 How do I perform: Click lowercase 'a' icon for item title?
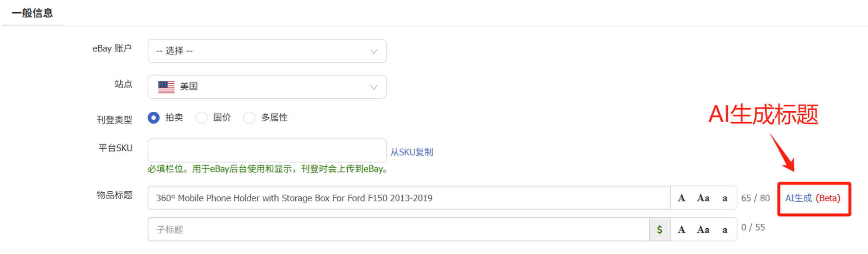pos(725,199)
